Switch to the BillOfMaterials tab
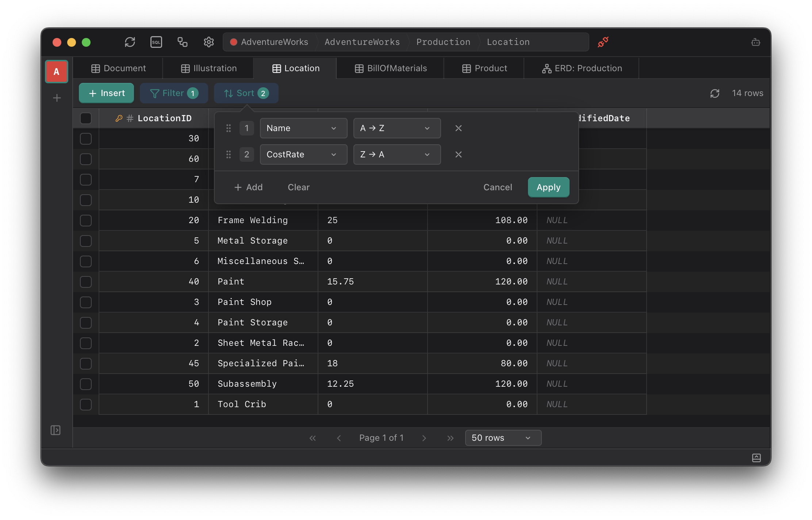 tap(390, 68)
